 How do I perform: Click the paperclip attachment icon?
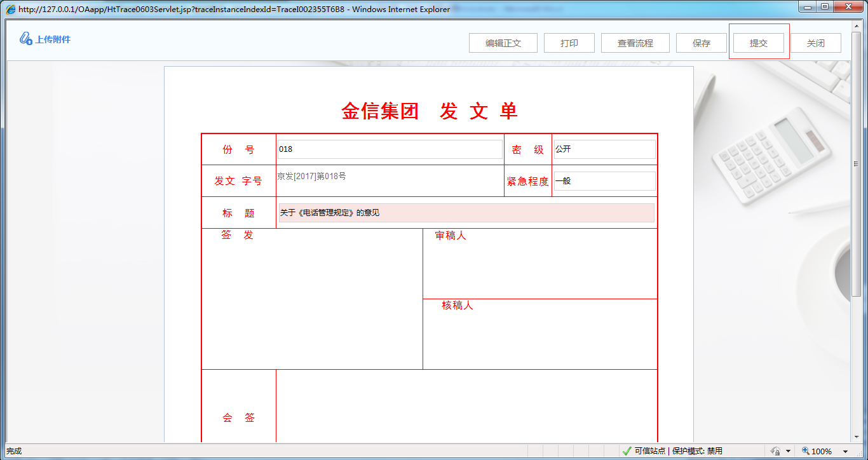24,39
